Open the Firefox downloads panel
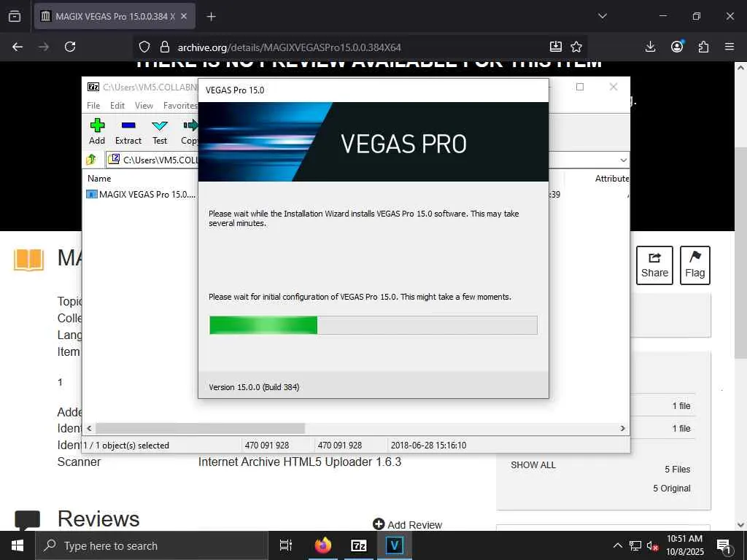 (650, 47)
